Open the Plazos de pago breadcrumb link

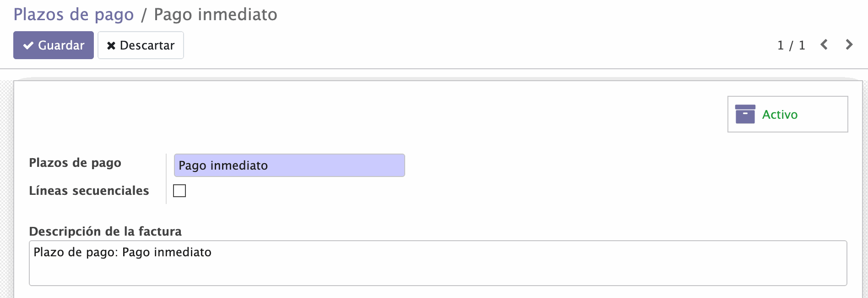click(74, 15)
